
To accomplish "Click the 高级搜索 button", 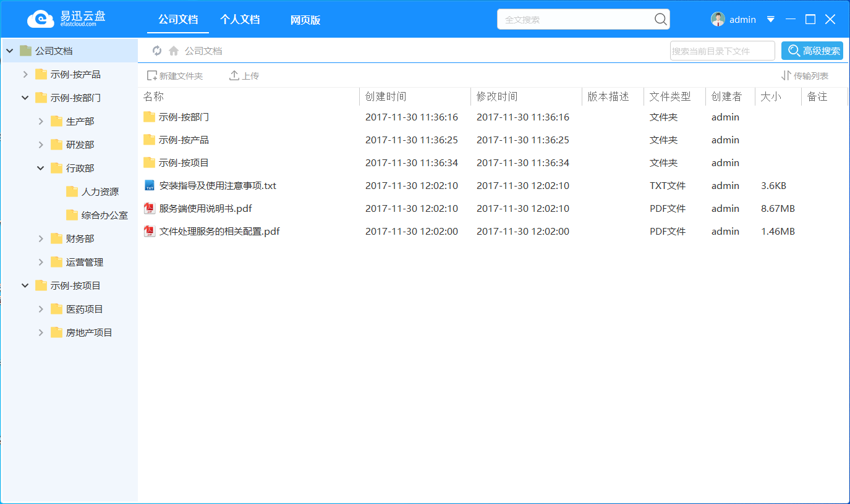I will point(813,50).
